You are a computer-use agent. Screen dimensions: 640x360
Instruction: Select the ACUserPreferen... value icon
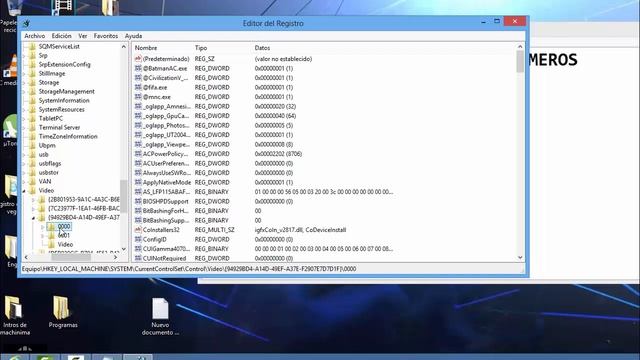tap(138, 163)
